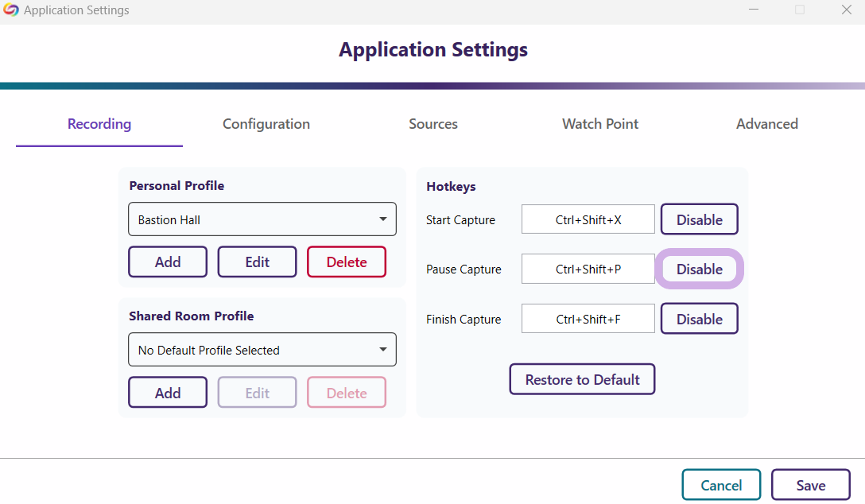This screenshot has height=504, width=865.
Task: Go to the Watch Point tab
Action: pos(600,124)
